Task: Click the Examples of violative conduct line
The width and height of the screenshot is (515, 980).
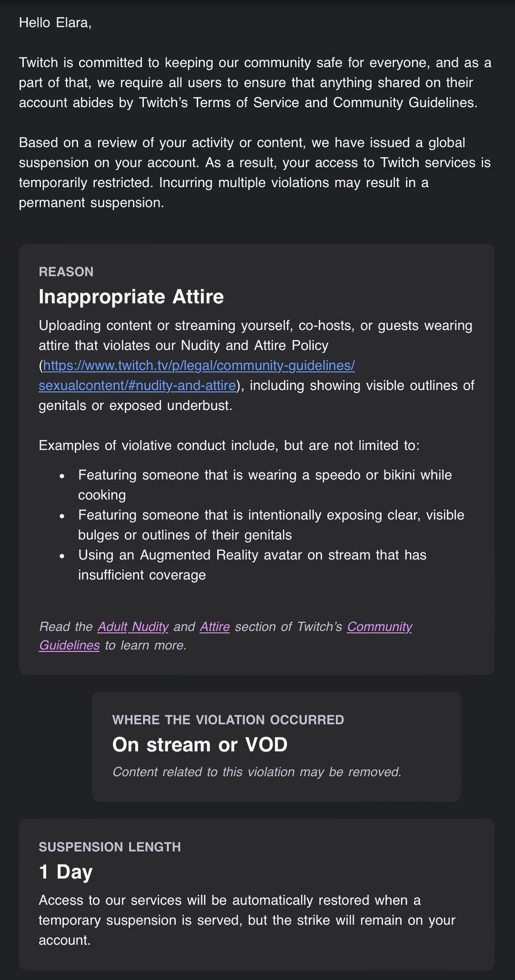Action: point(229,445)
